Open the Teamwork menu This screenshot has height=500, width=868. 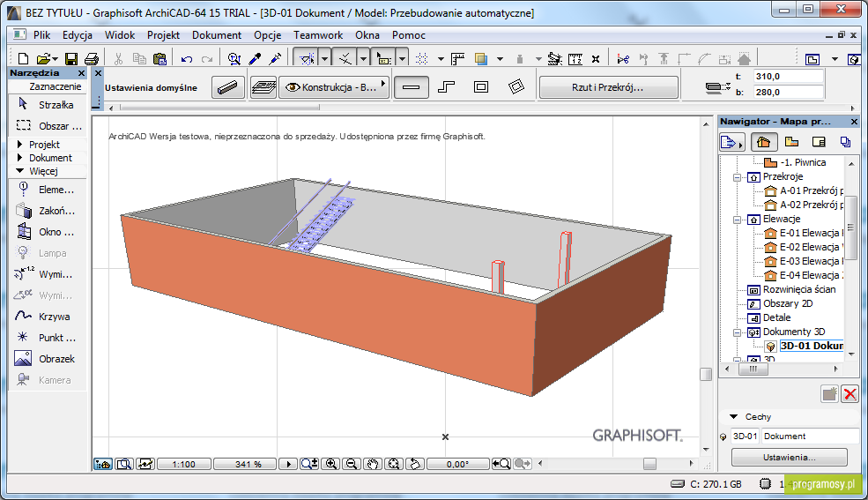click(x=318, y=35)
